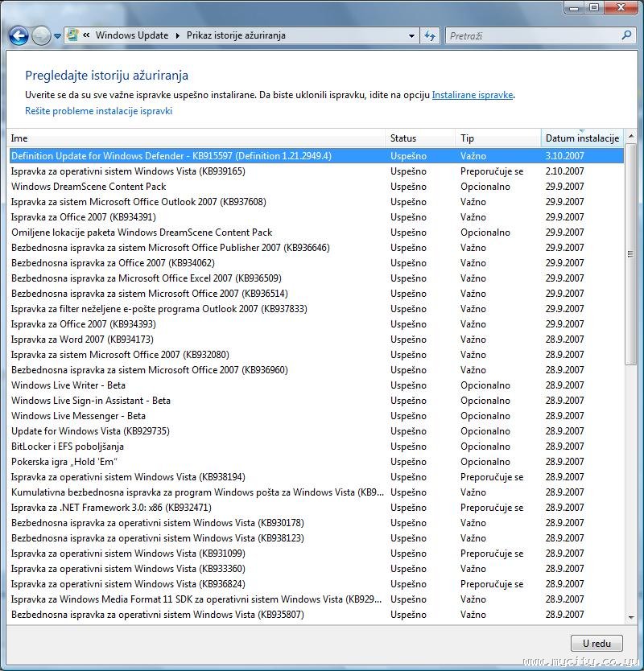Select the row with KB938194
This screenshot has width=644, height=671.
coord(316,477)
